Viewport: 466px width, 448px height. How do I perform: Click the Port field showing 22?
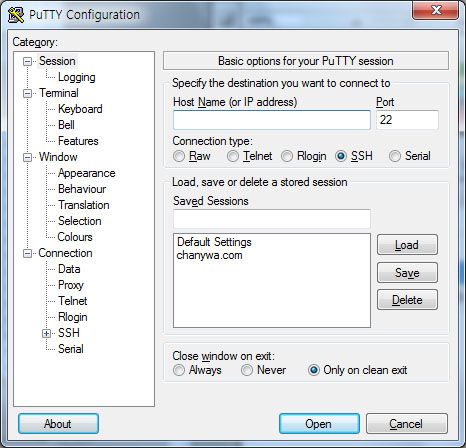tap(407, 120)
